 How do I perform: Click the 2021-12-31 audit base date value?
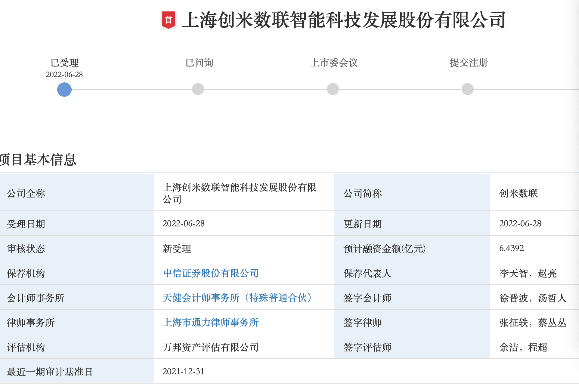tap(184, 372)
